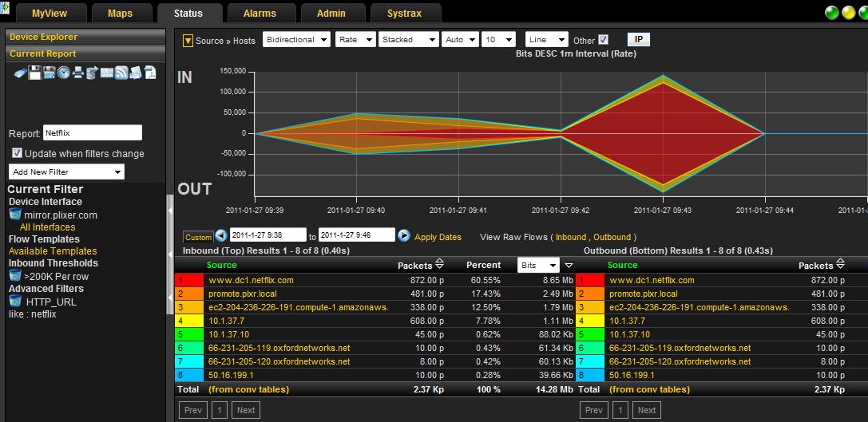Screen dimensions: 868x422
Task: Open Outbound raw flows link
Action: pyautogui.click(x=612, y=237)
